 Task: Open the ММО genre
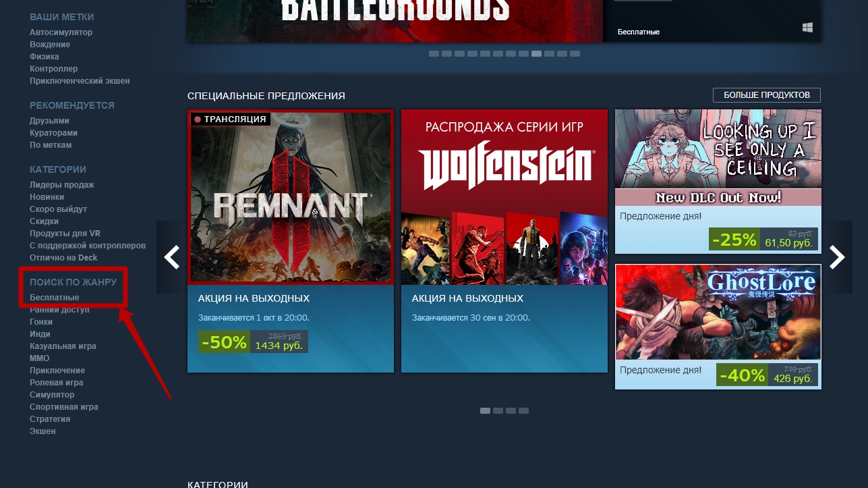(x=40, y=358)
